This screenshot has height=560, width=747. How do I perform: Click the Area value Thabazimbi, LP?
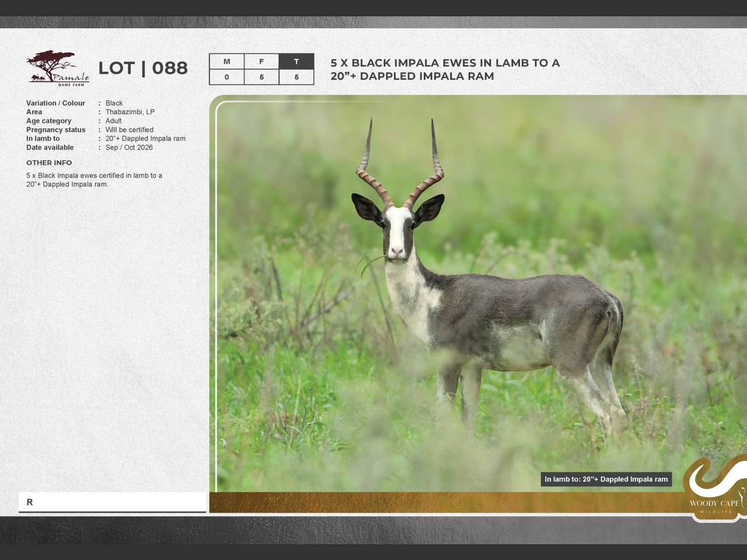[x=130, y=112]
